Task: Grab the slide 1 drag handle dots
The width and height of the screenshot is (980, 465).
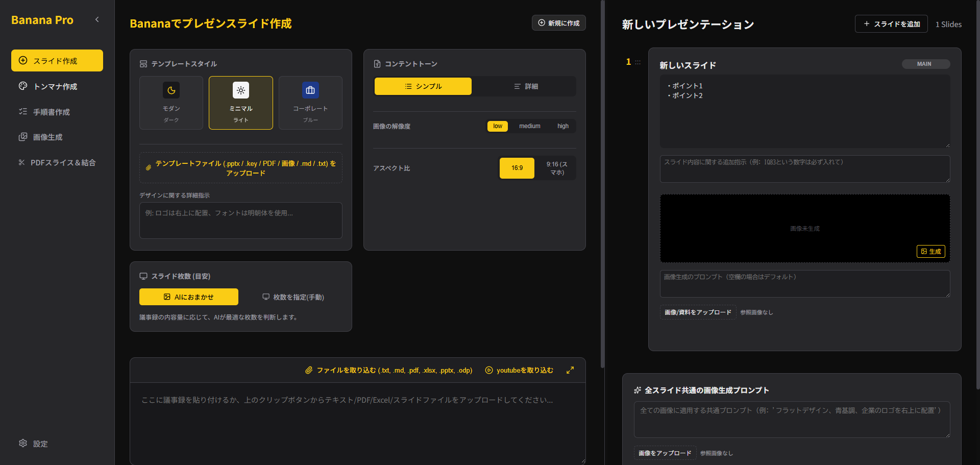Action: point(638,62)
